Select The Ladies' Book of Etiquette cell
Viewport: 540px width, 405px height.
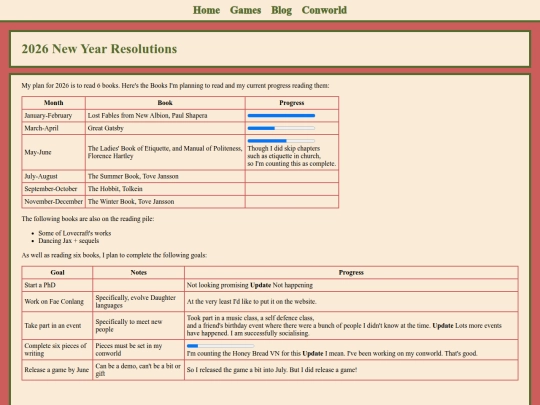165,152
